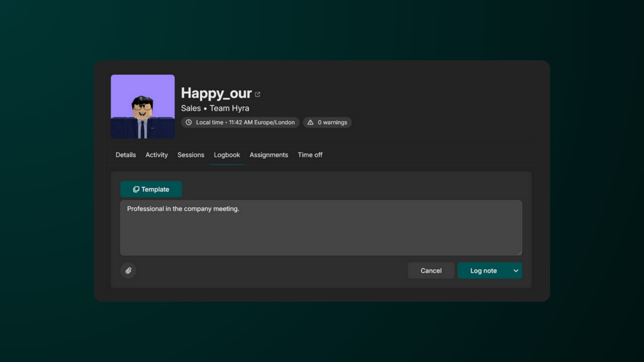Click the Template button
The image size is (644, 362).
[151, 189]
